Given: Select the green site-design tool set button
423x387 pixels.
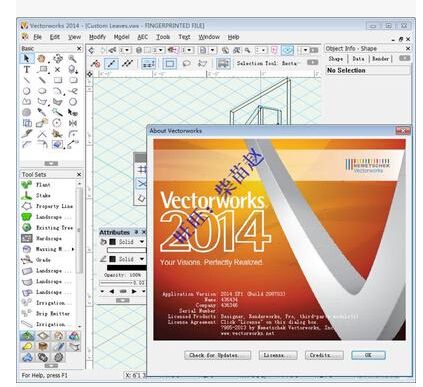Looking at the screenshot, I should [27, 336].
